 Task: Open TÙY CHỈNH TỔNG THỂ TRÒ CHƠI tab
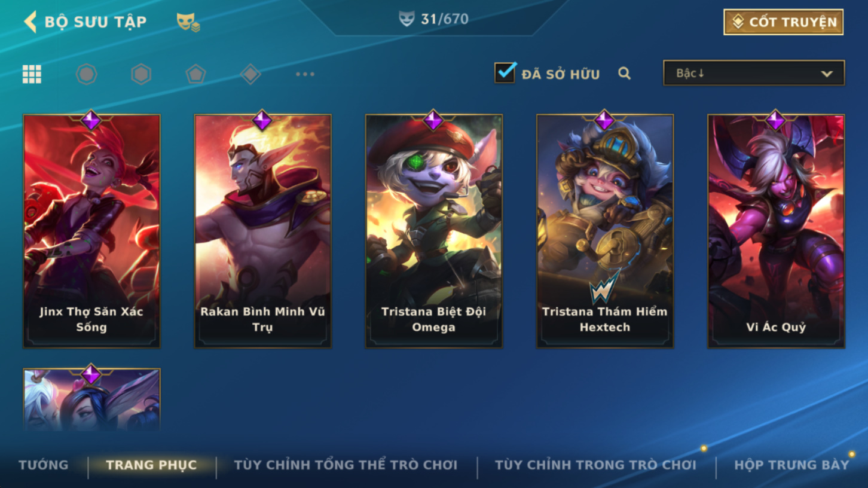click(346, 465)
